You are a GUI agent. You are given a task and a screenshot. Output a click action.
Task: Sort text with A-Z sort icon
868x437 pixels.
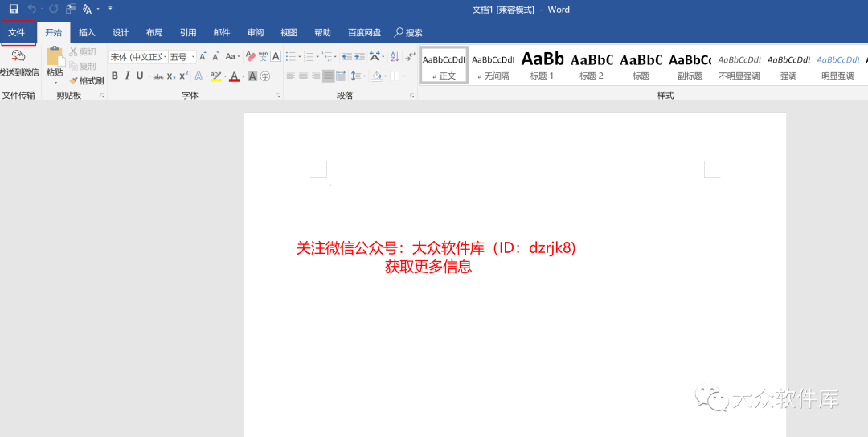tap(395, 56)
